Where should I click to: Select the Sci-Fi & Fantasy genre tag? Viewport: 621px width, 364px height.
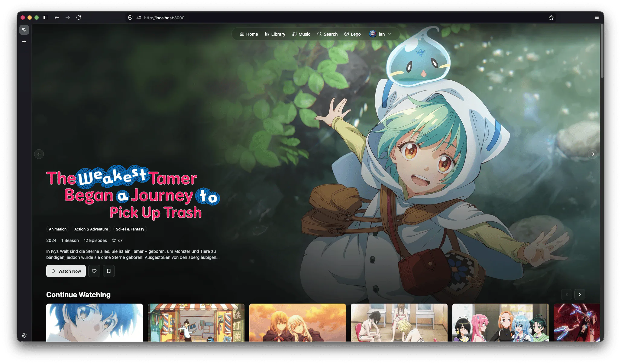[x=130, y=229]
